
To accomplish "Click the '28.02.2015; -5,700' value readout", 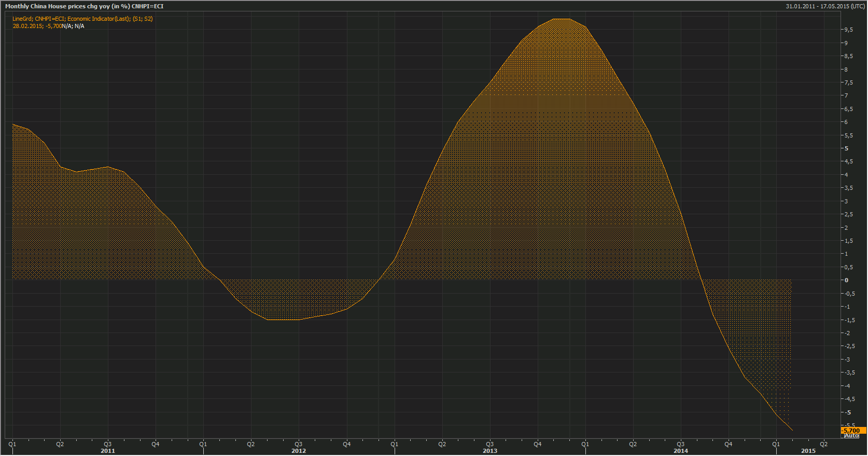I will pyautogui.click(x=37, y=26).
